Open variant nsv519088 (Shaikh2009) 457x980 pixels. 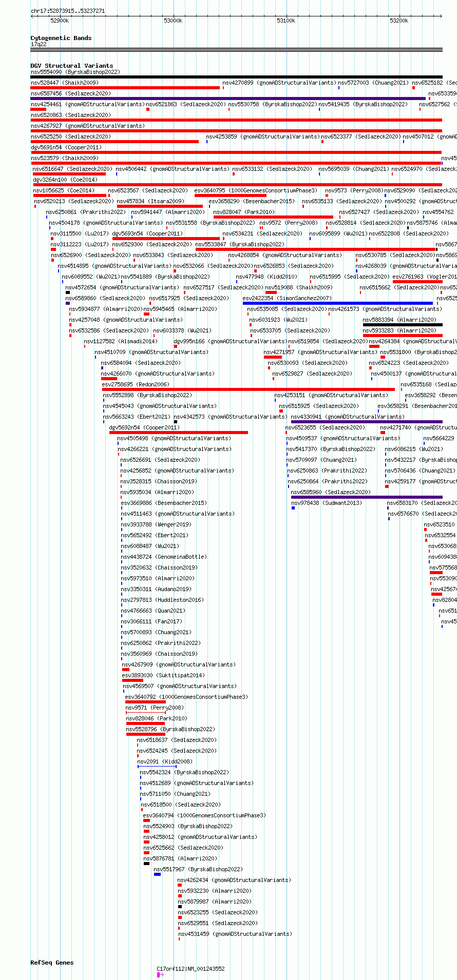tap(299, 287)
